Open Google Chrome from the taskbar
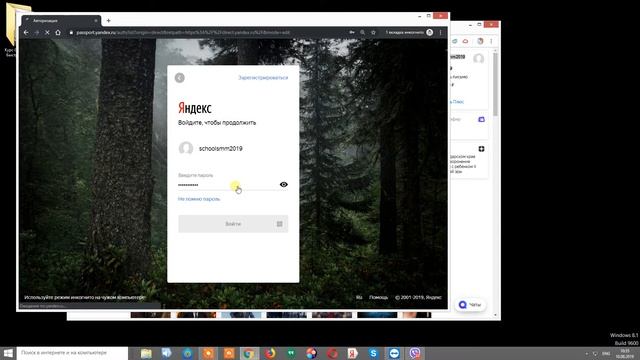 (x=249, y=353)
